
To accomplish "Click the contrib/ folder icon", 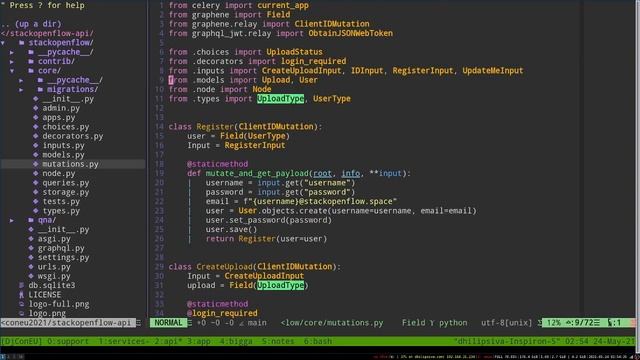I will point(31,62).
